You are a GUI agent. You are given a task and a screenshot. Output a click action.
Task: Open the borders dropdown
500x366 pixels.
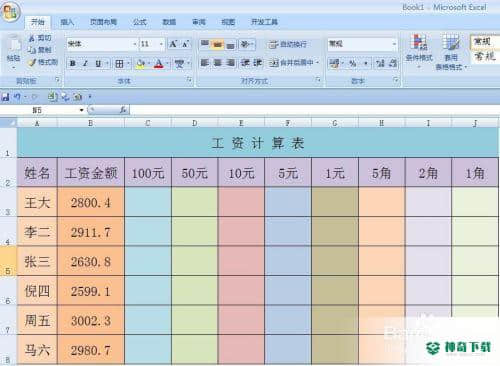click(128, 63)
